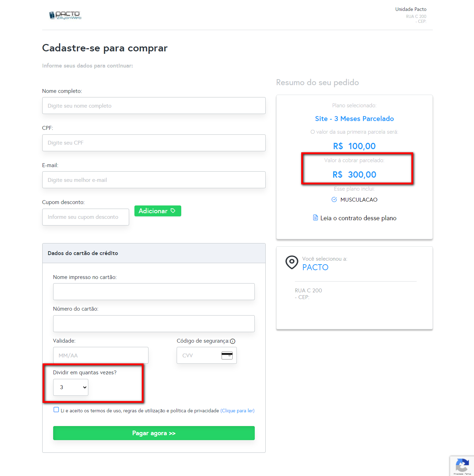The height and width of the screenshot is (476, 474).
Task: Focus the CPF input field
Action: [x=154, y=143]
